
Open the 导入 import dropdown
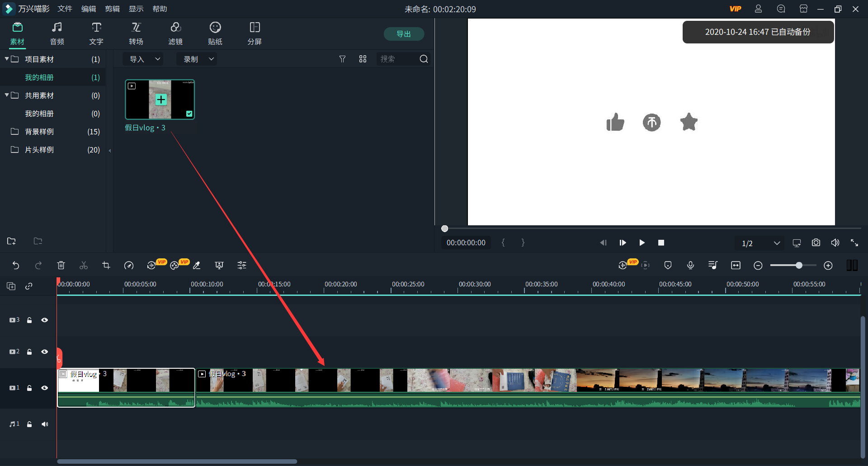click(145, 59)
